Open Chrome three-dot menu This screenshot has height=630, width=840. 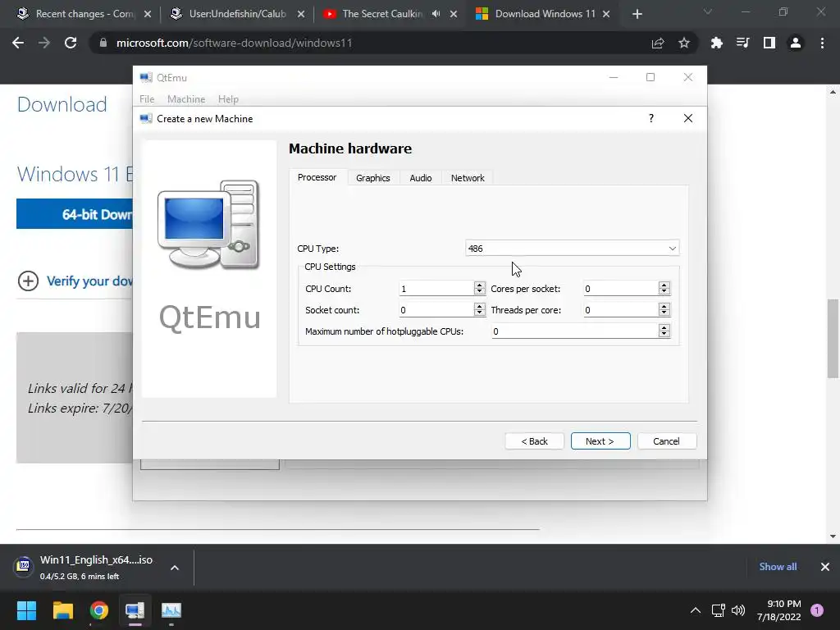(x=822, y=43)
